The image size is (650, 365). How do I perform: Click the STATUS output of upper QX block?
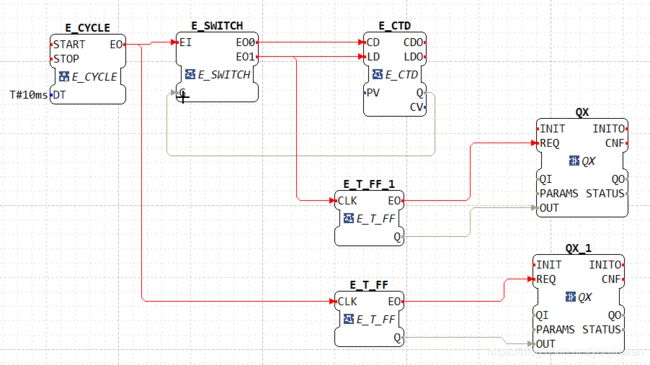pos(605,194)
